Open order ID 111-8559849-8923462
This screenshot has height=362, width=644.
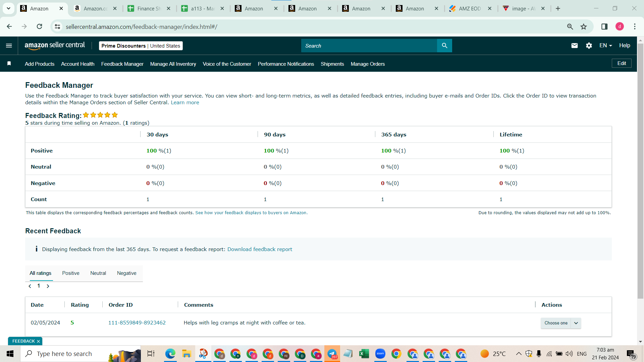tap(137, 323)
